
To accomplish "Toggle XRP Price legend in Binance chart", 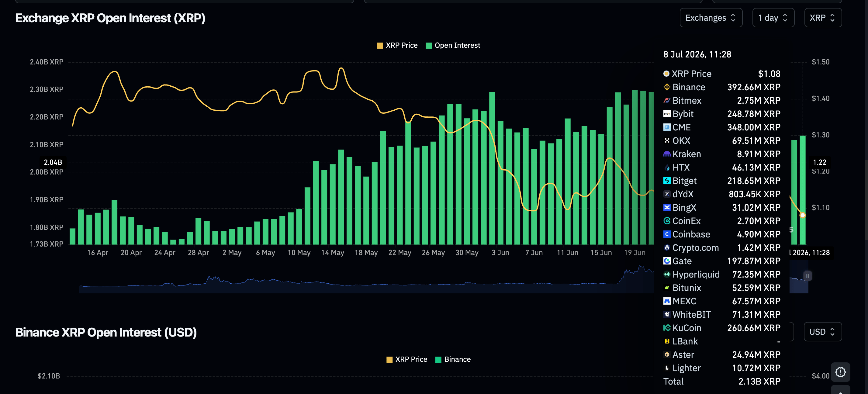I will tap(407, 359).
